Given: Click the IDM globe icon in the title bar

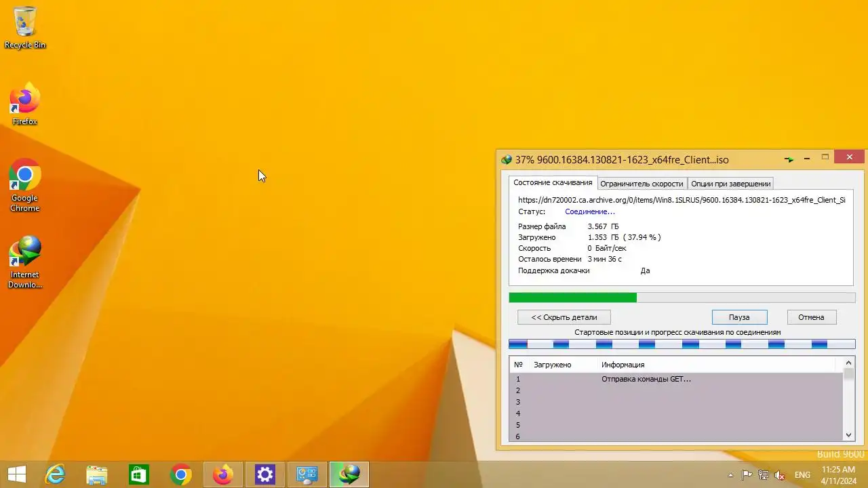Looking at the screenshot, I should (507, 160).
